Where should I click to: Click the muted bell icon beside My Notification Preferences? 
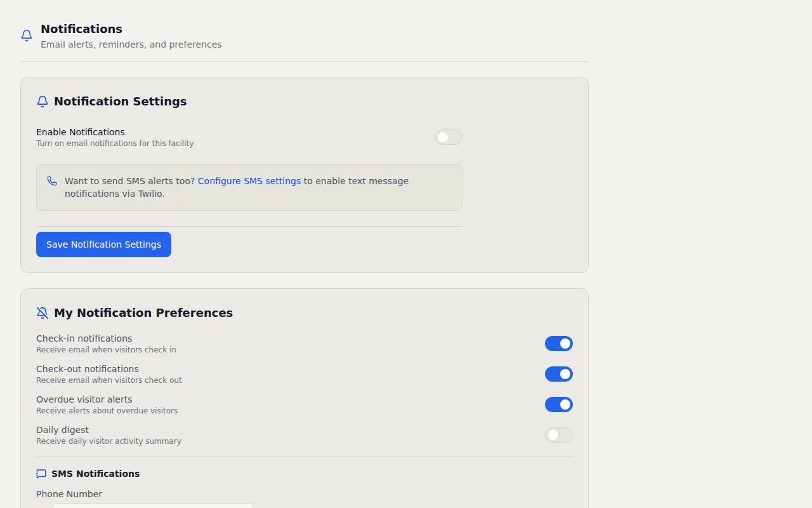tap(42, 312)
